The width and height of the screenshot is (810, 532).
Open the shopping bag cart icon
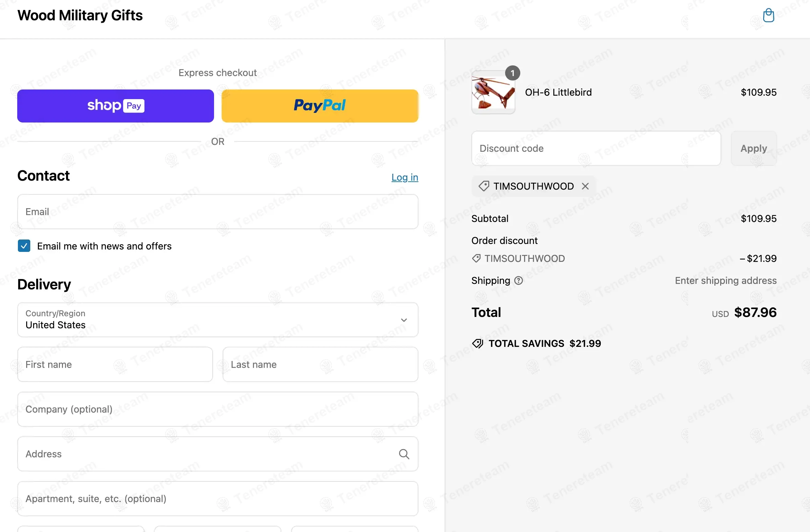[x=768, y=15]
